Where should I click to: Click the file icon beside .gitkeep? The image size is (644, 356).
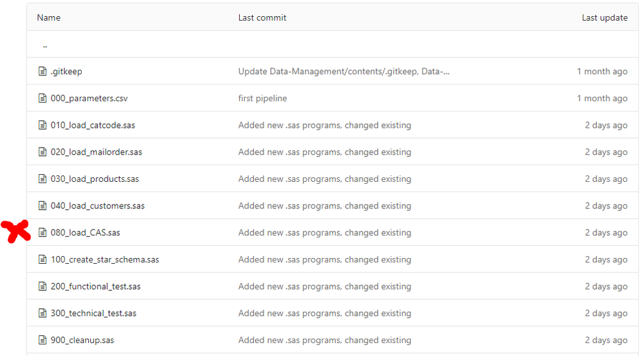(x=43, y=72)
